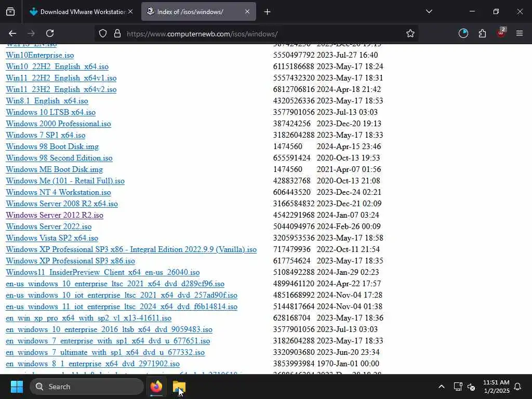Open Windows11_InsiderPreview_Client_x64_en-us_26040.iso link
The width and height of the screenshot is (532, 399).
coord(103,272)
